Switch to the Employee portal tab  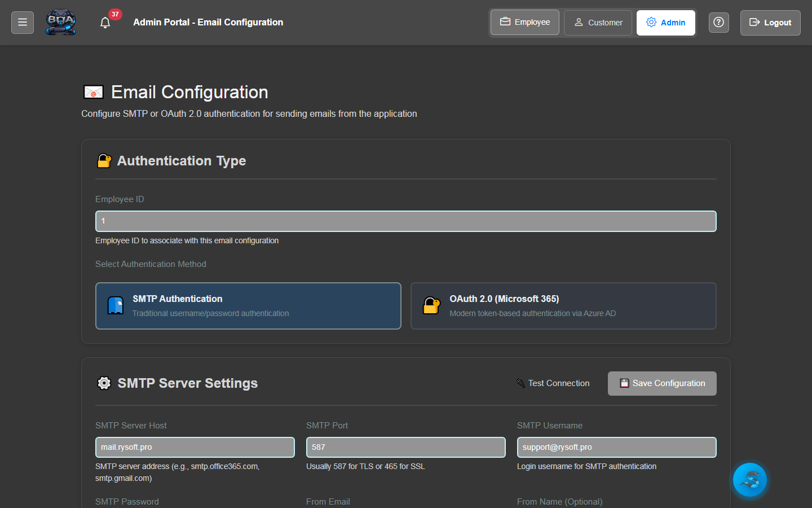[x=524, y=23]
